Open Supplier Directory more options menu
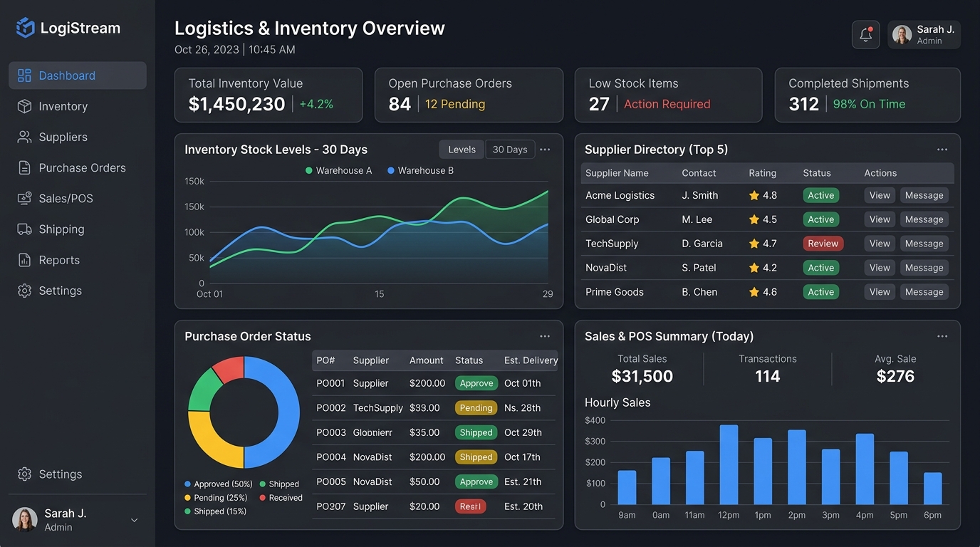 point(942,150)
